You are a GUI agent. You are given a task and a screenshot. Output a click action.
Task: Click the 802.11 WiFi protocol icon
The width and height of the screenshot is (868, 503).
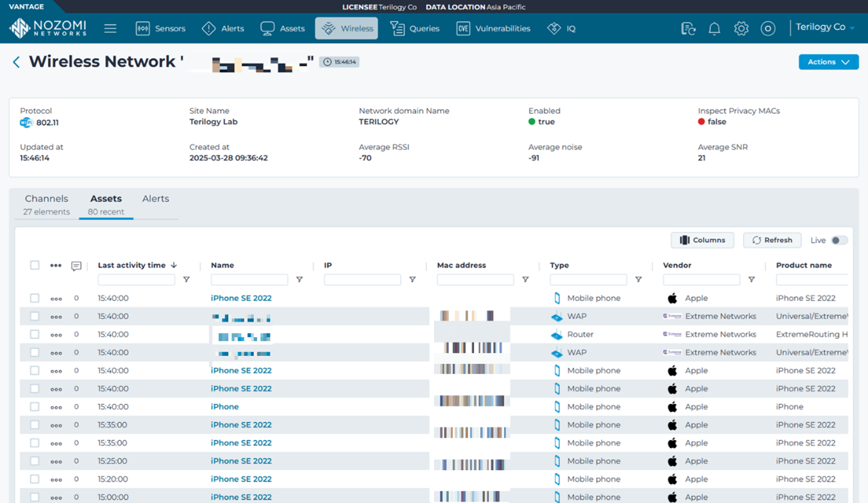point(26,122)
